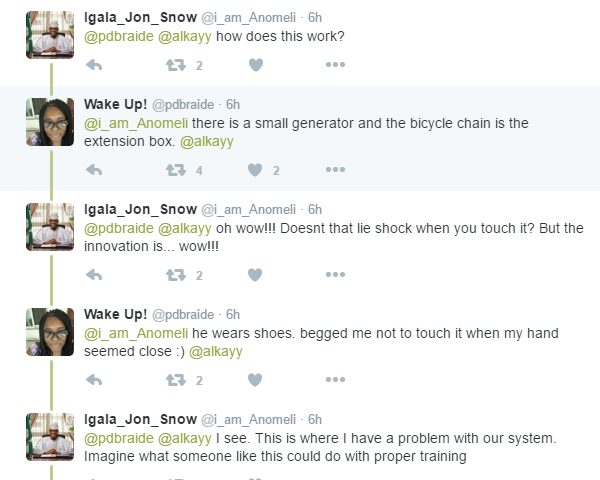The image size is (600, 480).
Task: Retweet the 'he wears shoes' tweet
Action: point(175,380)
